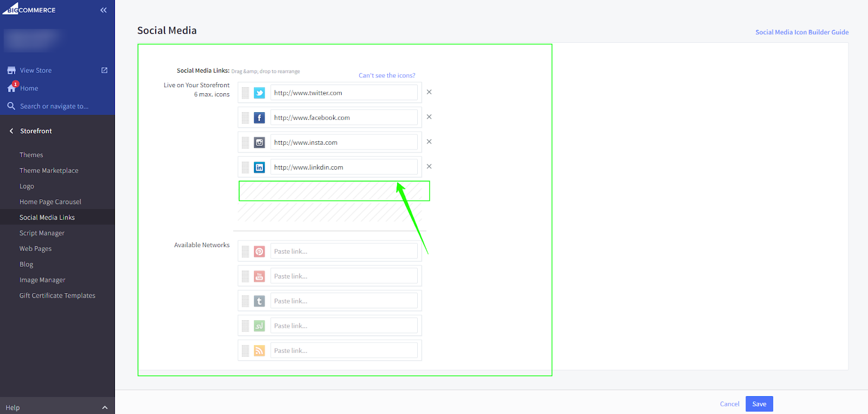Click the Facebook icon in live links
This screenshot has width=868, height=414.
[x=259, y=118]
